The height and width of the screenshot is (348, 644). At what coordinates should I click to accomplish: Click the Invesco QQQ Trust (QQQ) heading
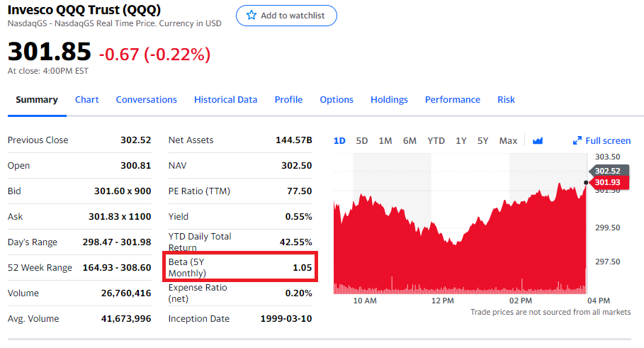pos(84,10)
